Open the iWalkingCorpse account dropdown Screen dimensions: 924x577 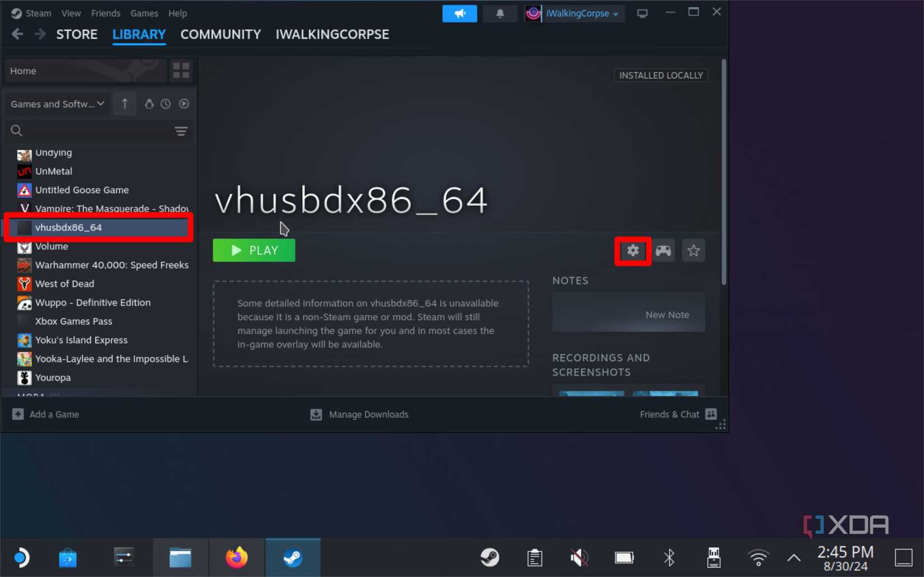573,13
